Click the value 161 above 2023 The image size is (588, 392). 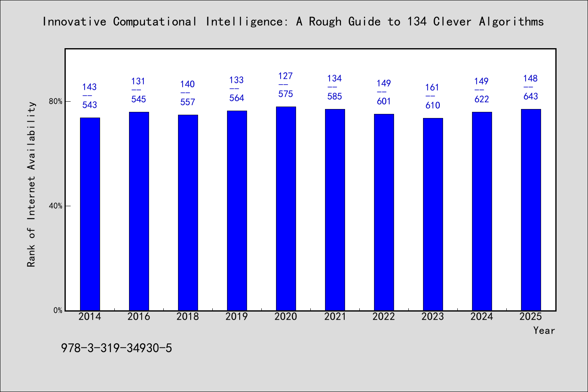pos(432,87)
